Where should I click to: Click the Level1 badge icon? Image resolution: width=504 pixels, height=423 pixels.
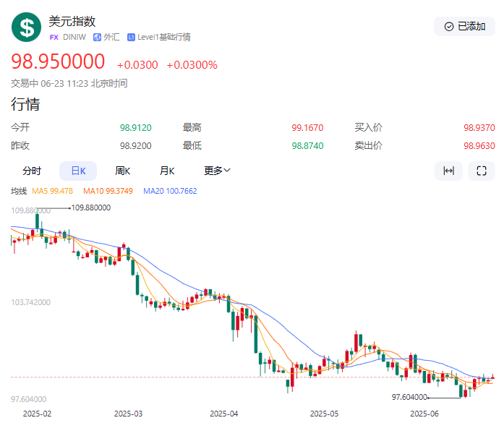click(x=131, y=38)
